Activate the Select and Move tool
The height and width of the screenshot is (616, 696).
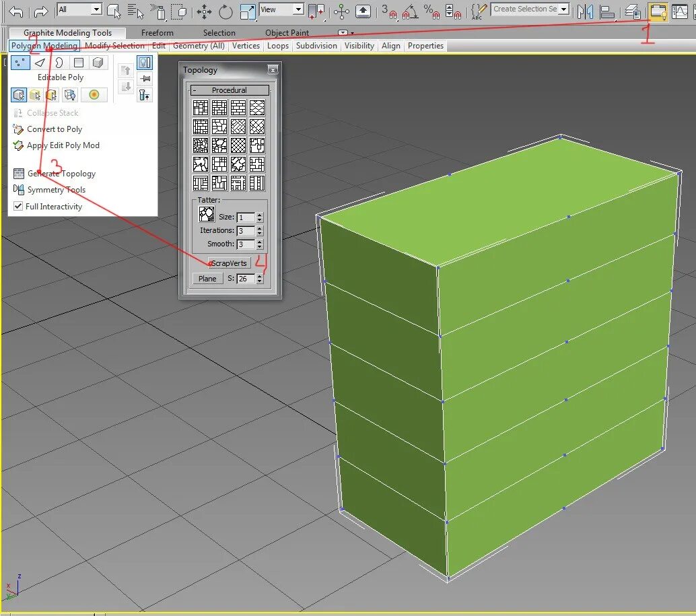coord(204,11)
